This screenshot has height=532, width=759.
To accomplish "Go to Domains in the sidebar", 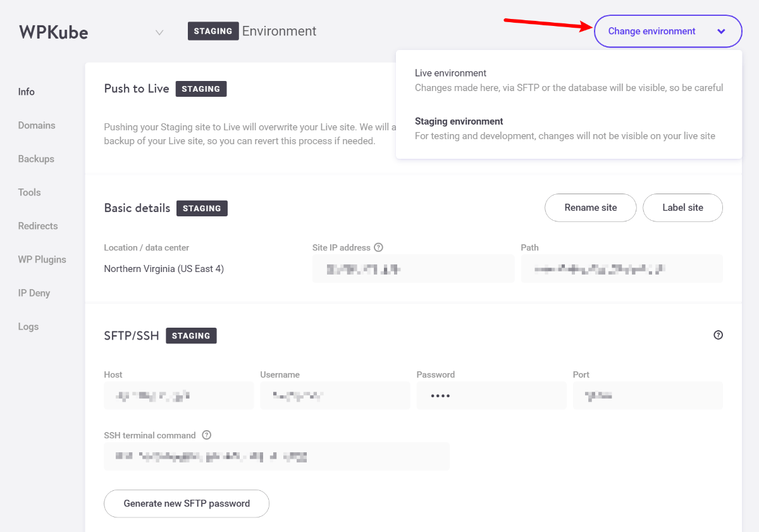I will [x=37, y=125].
